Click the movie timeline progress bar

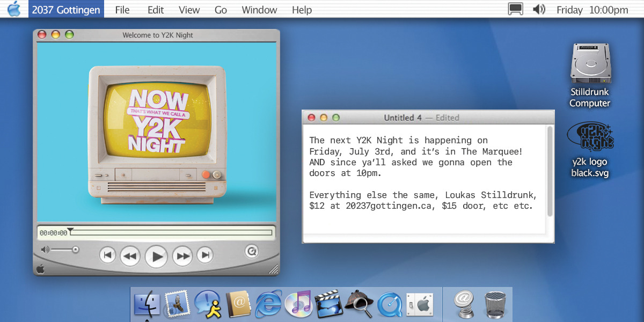click(170, 233)
